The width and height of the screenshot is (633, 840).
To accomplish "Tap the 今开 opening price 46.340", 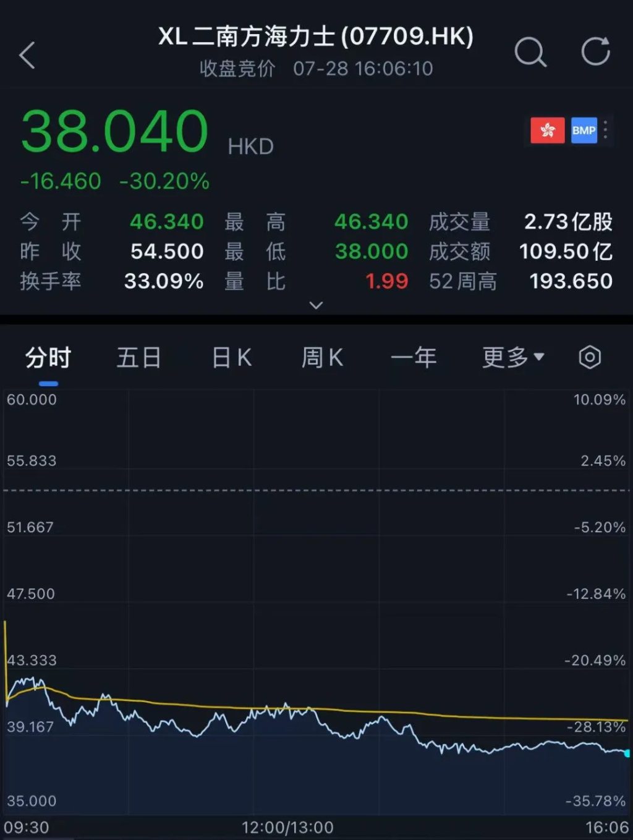I will pyautogui.click(x=166, y=221).
